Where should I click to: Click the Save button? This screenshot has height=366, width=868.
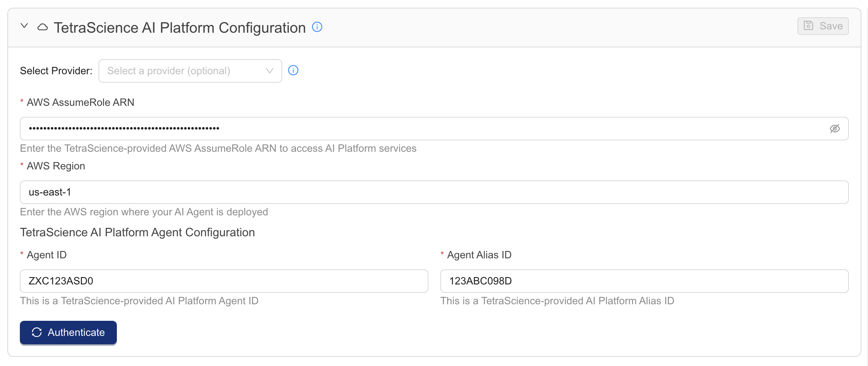(823, 26)
